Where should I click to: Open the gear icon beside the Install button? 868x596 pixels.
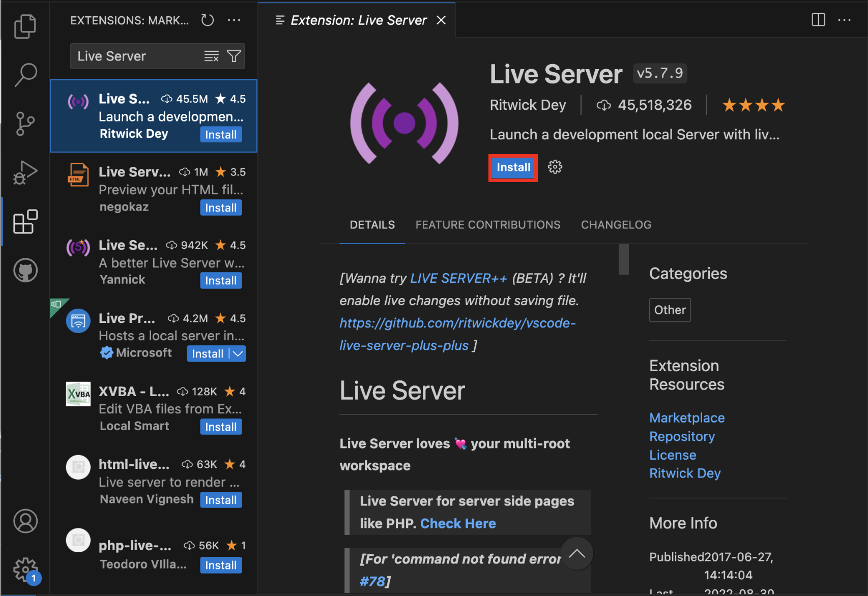click(x=555, y=167)
